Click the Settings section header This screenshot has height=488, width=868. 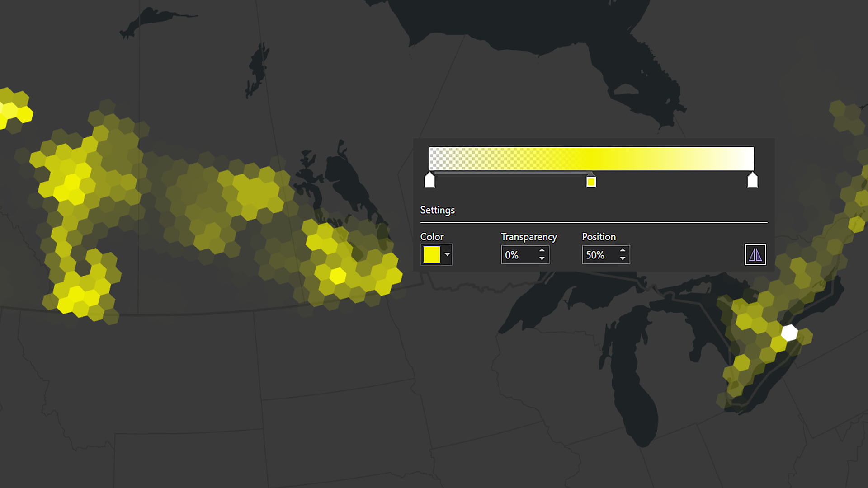[x=437, y=210]
